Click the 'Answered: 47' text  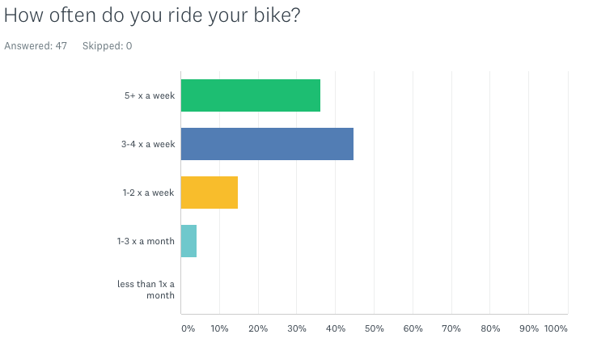click(36, 46)
